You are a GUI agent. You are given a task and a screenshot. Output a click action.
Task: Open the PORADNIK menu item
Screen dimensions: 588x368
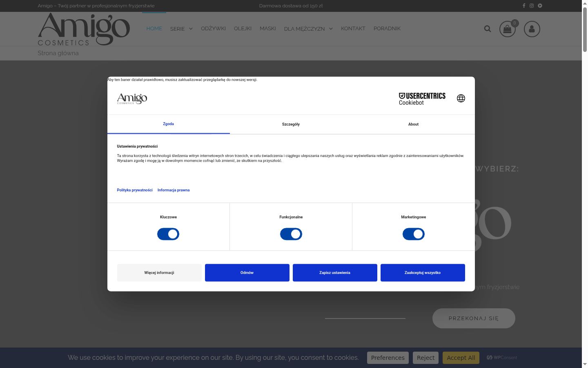click(x=387, y=28)
